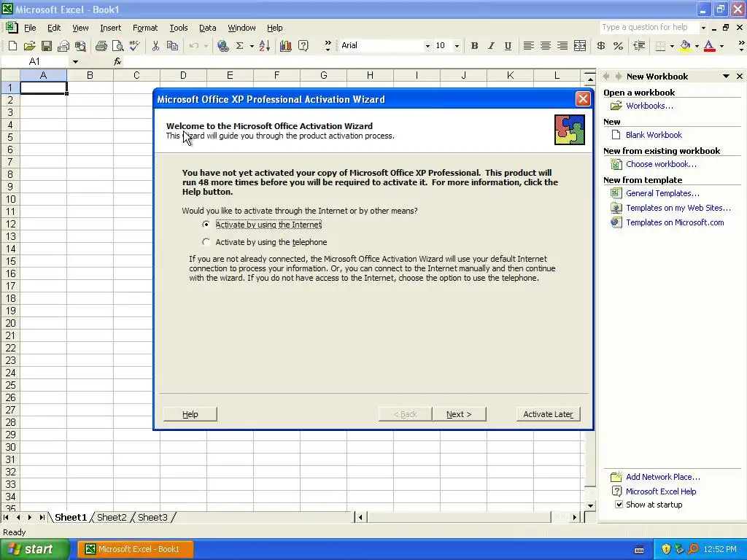This screenshot has width=747, height=560.
Task: Open the Font size dropdown
Action: pos(457,46)
